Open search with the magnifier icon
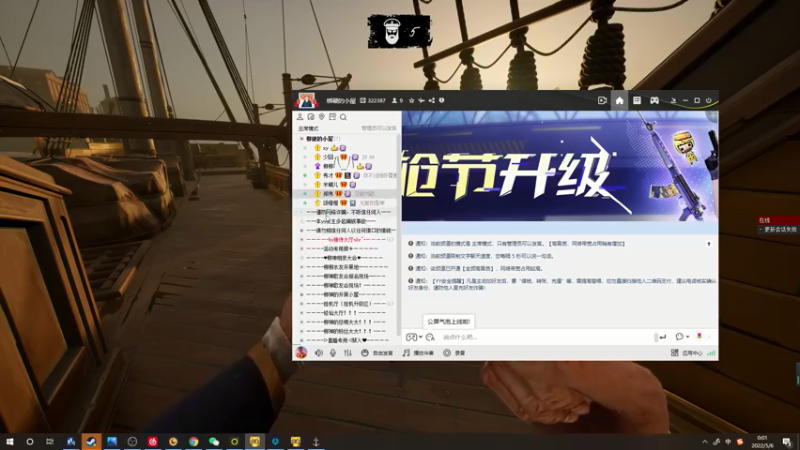 click(343, 117)
